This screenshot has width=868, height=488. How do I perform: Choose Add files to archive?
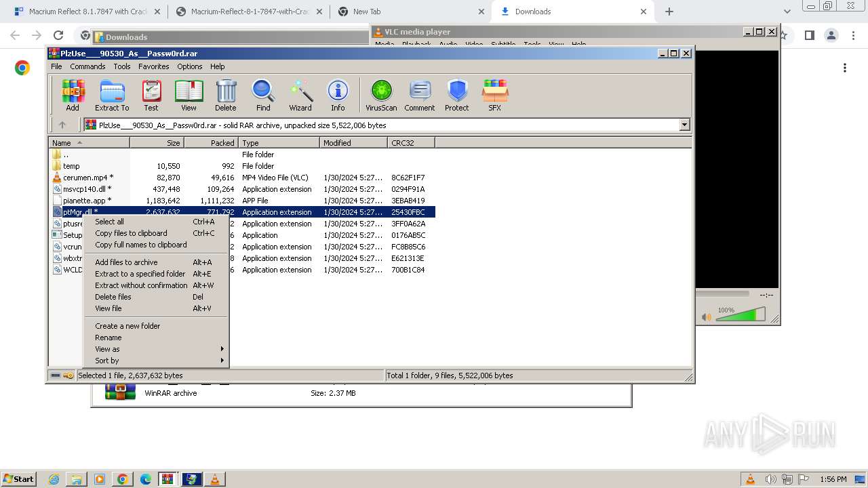click(156, 262)
